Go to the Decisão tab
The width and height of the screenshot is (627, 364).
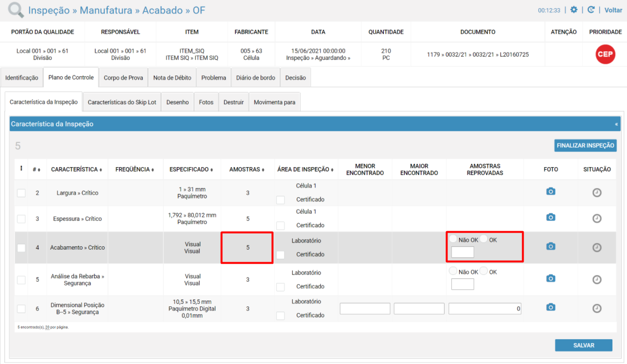(x=296, y=78)
